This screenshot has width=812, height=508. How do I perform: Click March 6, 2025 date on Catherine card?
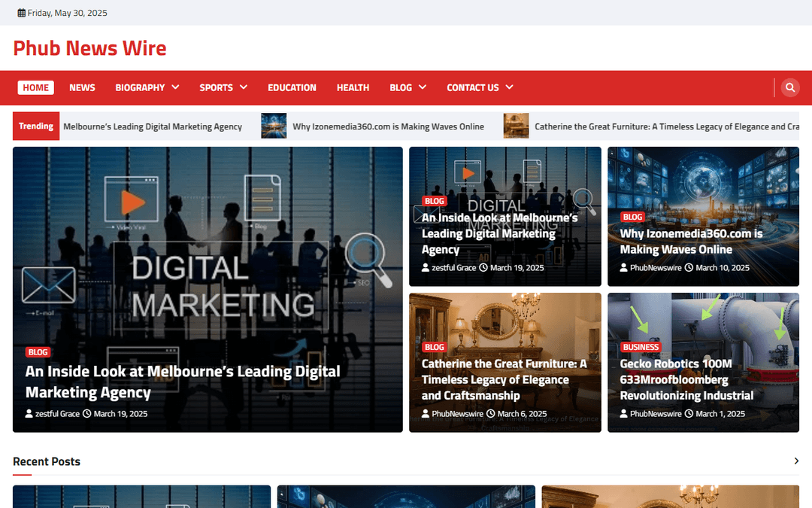517,414
